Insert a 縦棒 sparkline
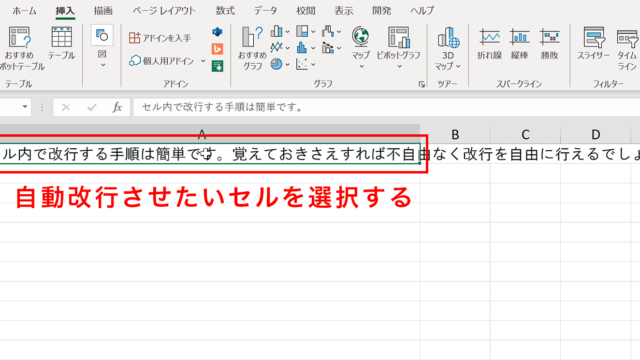 tap(520, 44)
